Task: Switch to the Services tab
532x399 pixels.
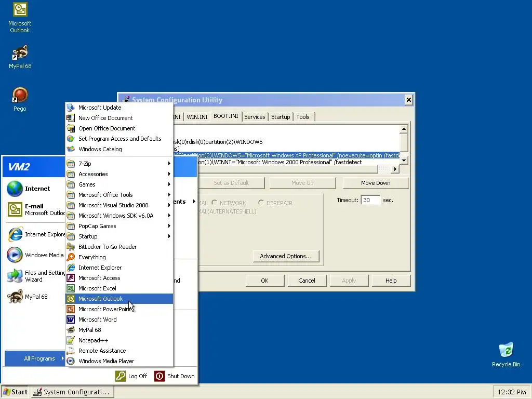Action: [255, 117]
